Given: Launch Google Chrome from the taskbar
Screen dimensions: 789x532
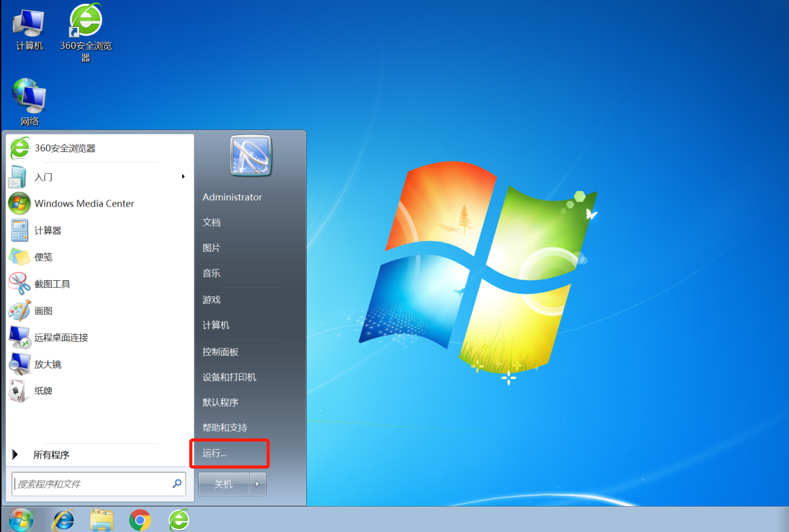Looking at the screenshot, I should click(x=140, y=519).
